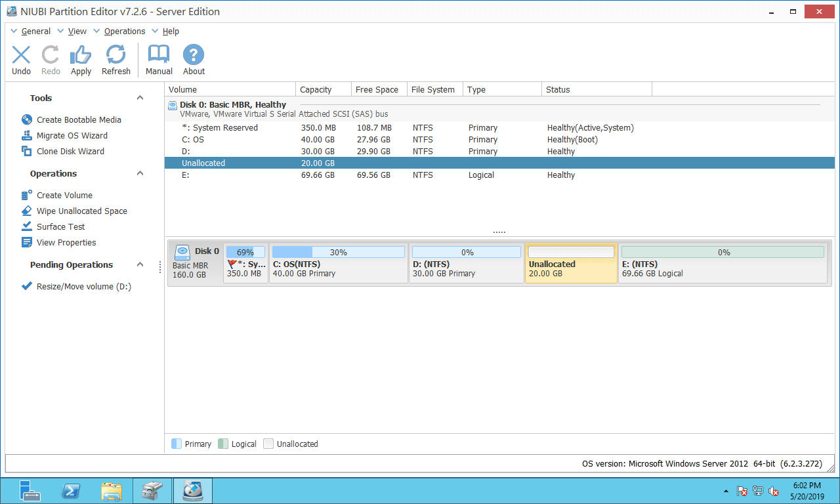Collapse the Tools section chevron
840x504 pixels.
click(x=140, y=98)
